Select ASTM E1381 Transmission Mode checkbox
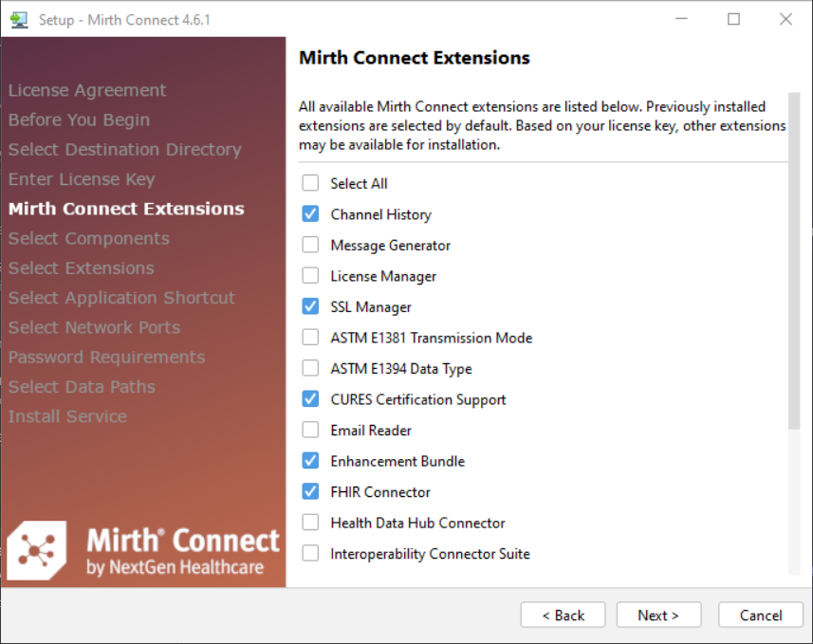 click(x=310, y=338)
